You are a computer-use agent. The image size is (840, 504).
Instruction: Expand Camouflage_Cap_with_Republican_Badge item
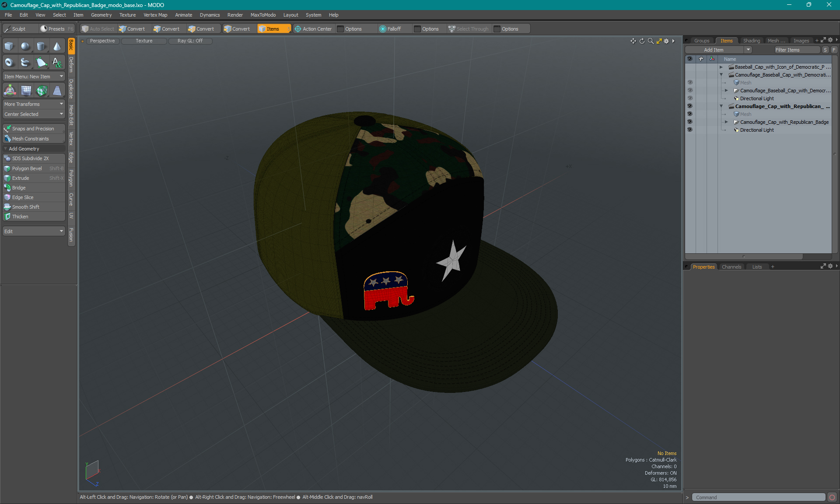(726, 122)
